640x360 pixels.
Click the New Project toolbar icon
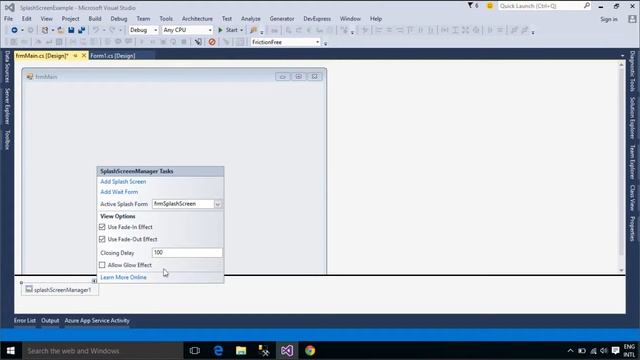(45, 30)
